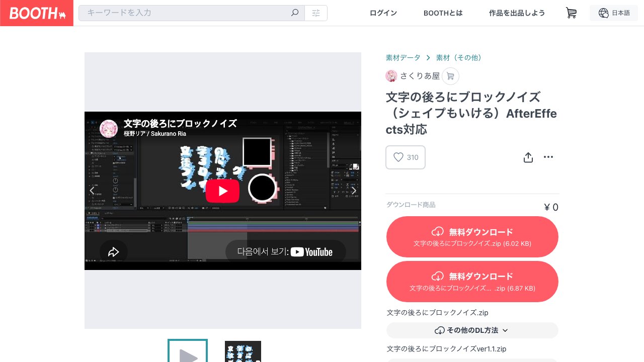Open the BOOTH home logo
Image resolution: width=644 pixels, height=362 pixels.
point(37,13)
